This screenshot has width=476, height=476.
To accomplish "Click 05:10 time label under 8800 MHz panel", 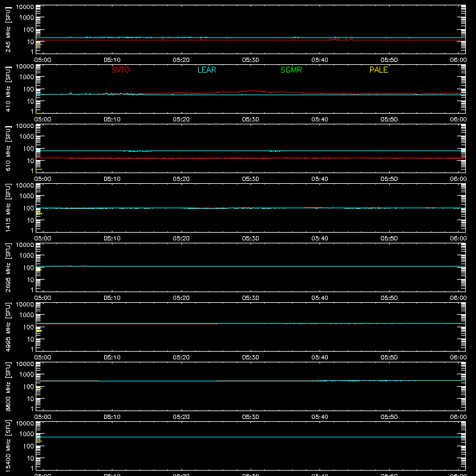I will point(112,417).
